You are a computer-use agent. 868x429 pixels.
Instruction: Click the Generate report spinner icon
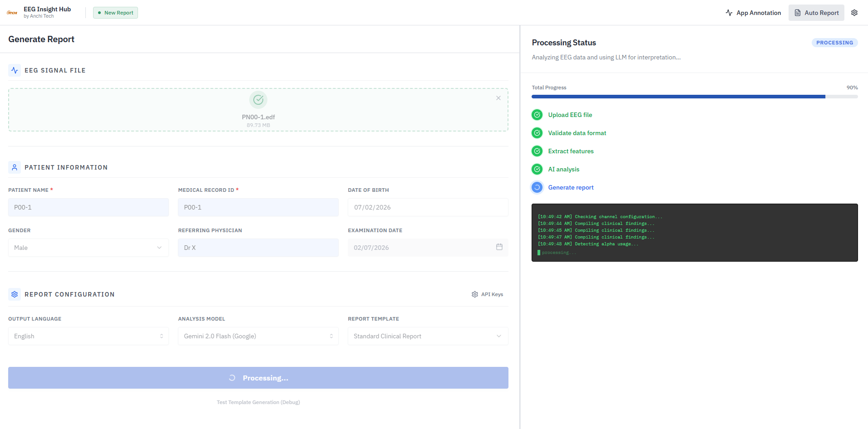[x=537, y=187]
